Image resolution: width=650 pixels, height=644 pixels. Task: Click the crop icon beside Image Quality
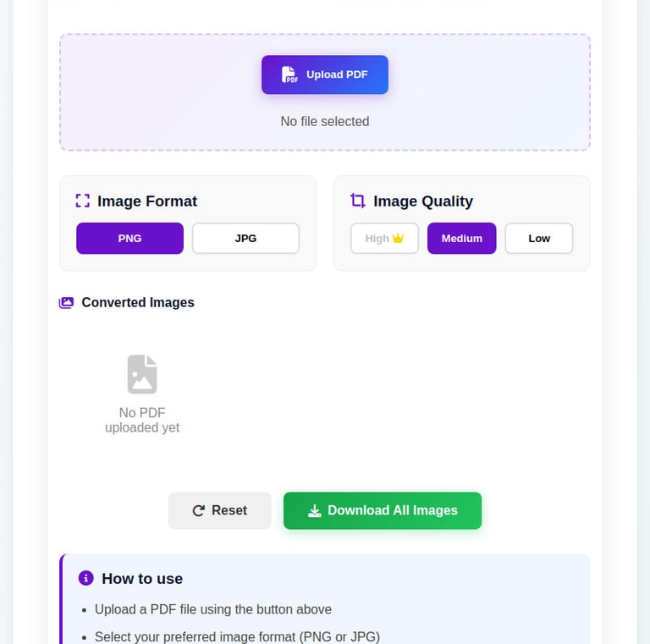358,201
